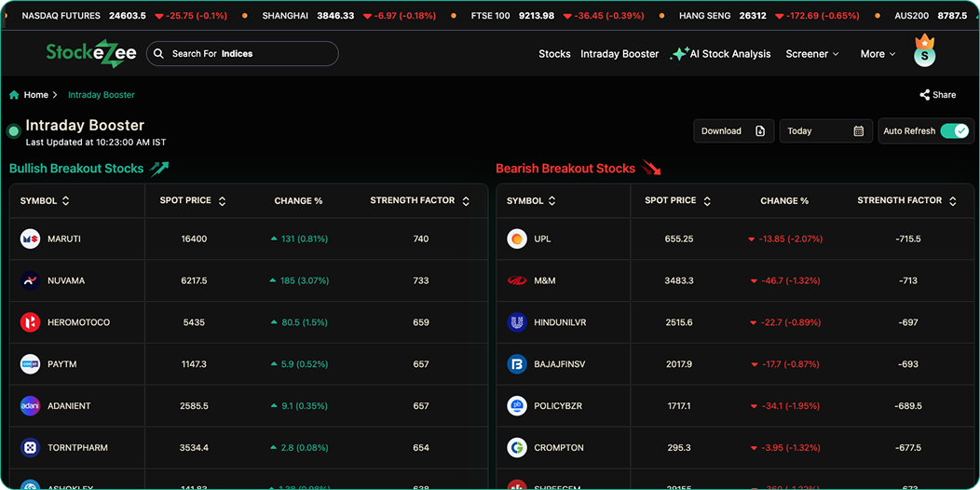Expand the More dropdown menu
Viewport: 980px width, 490px height.
[878, 54]
